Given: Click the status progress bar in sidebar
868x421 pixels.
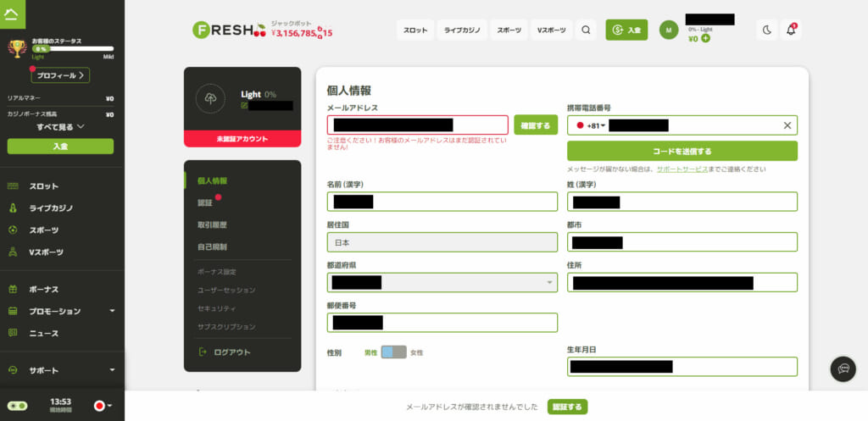Looking at the screenshot, I should click(x=72, y=49).
